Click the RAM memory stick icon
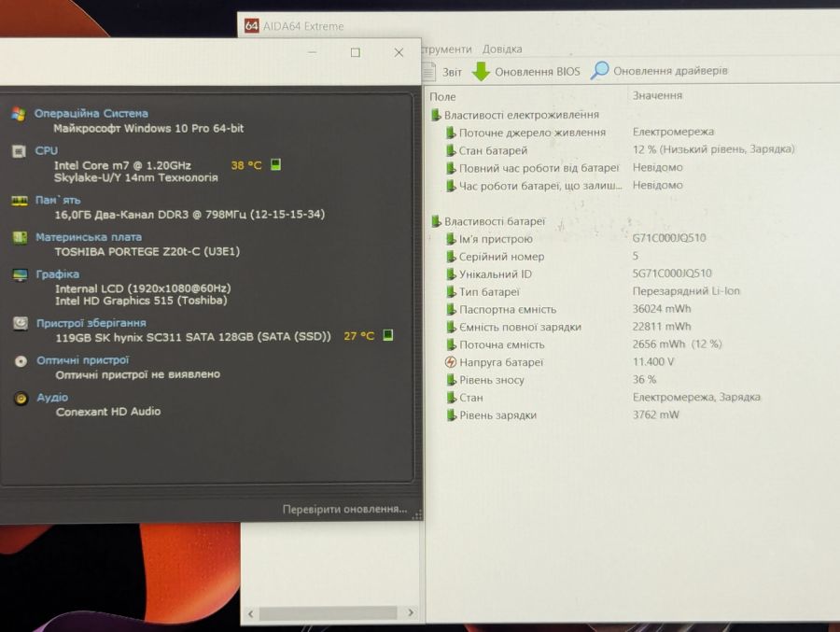The image size is (840, 632). (20, 201)
